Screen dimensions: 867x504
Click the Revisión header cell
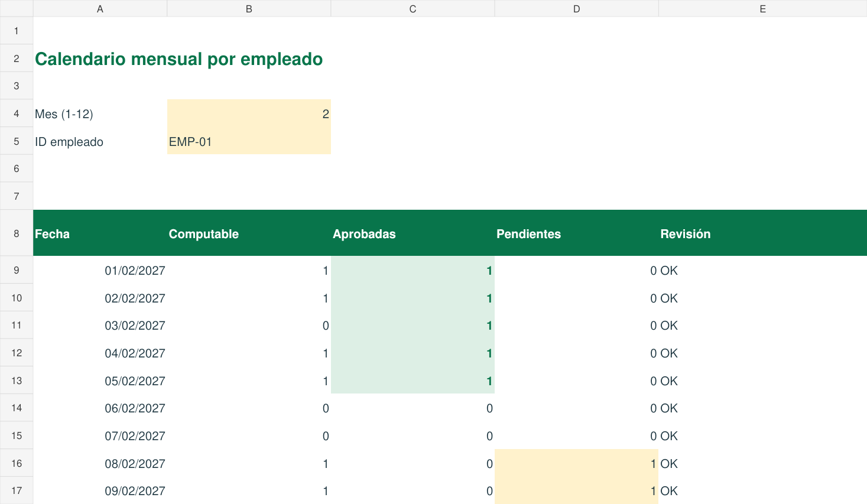762,233
